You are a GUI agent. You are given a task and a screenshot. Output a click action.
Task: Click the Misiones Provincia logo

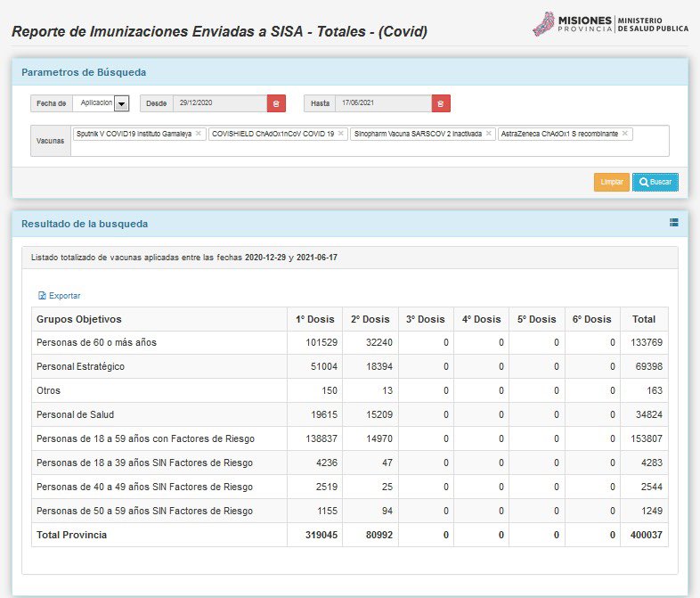click(x=610, y=23)
